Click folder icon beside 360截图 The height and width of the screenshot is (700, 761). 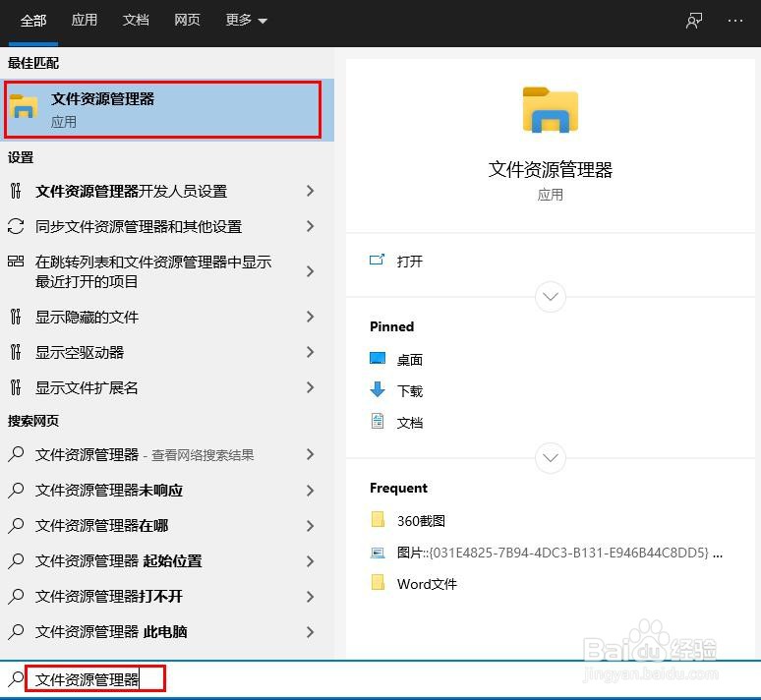[379, 519]
